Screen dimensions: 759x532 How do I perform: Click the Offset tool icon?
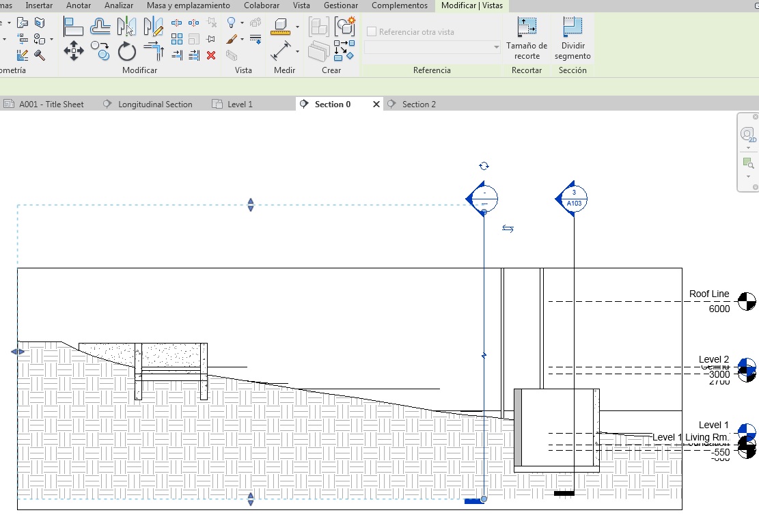pos(100,27)
